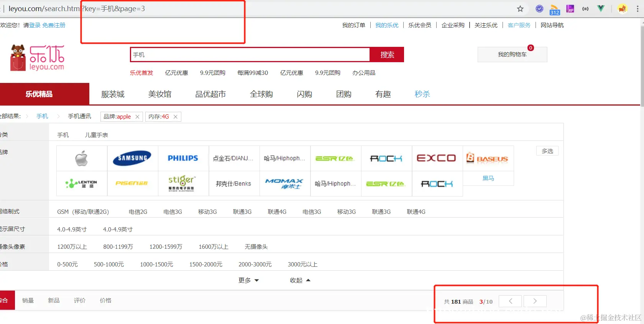Open 我的订单 link
The image size is (644, 324).
[x=354, y=25]
